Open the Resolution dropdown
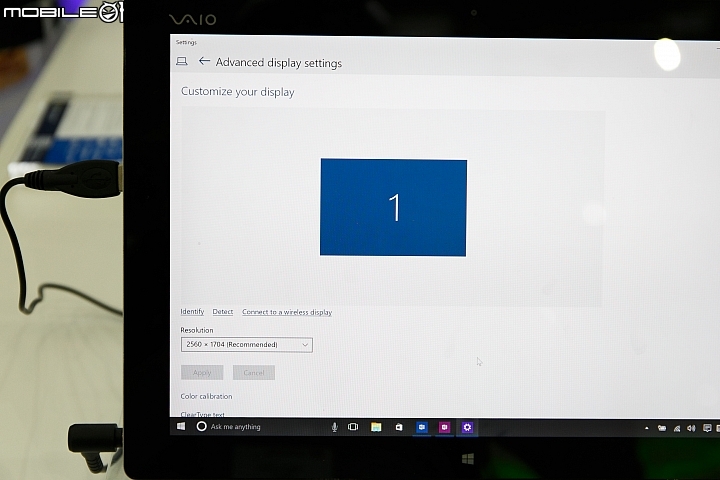720x480 pixels. tap(247, 344)
